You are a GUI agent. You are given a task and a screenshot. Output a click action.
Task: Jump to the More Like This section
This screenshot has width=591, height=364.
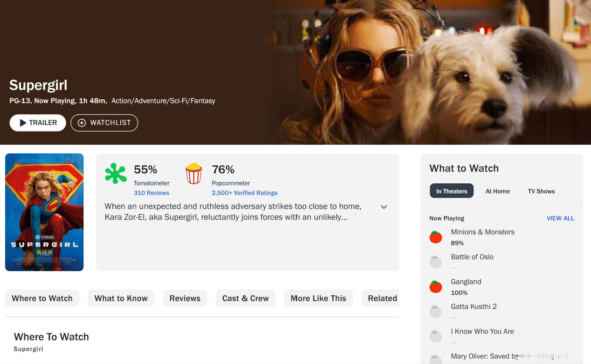318,298
